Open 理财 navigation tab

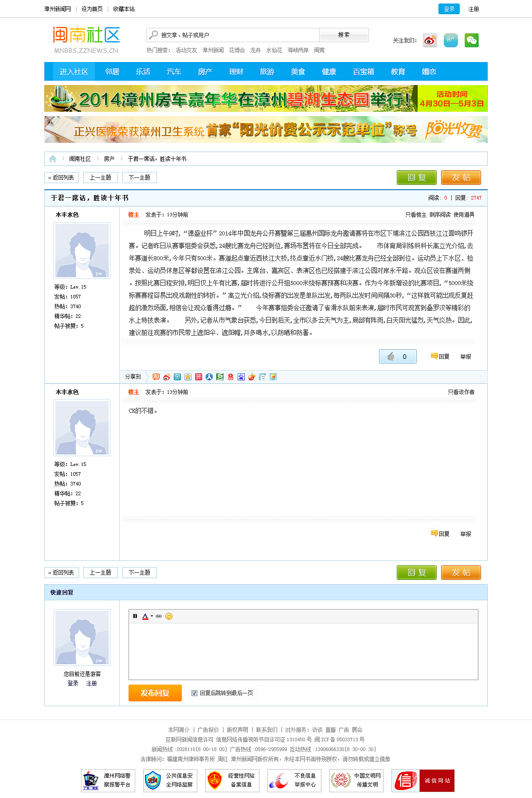[236, 71]
